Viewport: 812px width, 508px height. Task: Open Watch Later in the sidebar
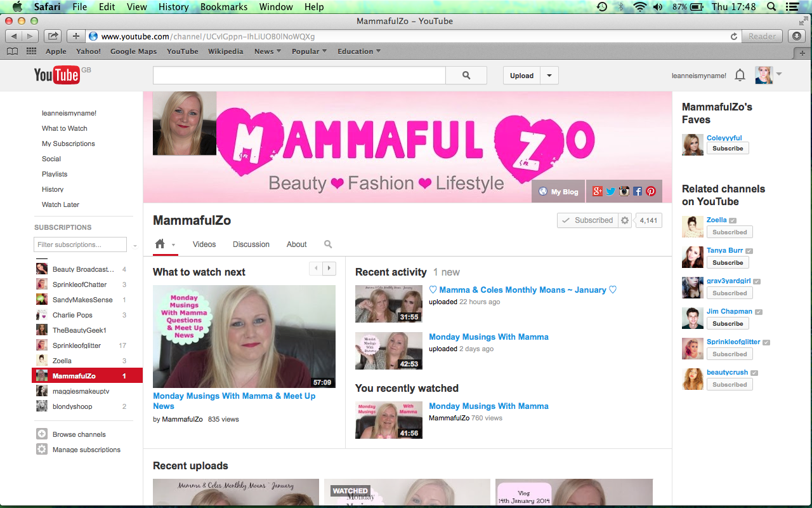[61, 204]
